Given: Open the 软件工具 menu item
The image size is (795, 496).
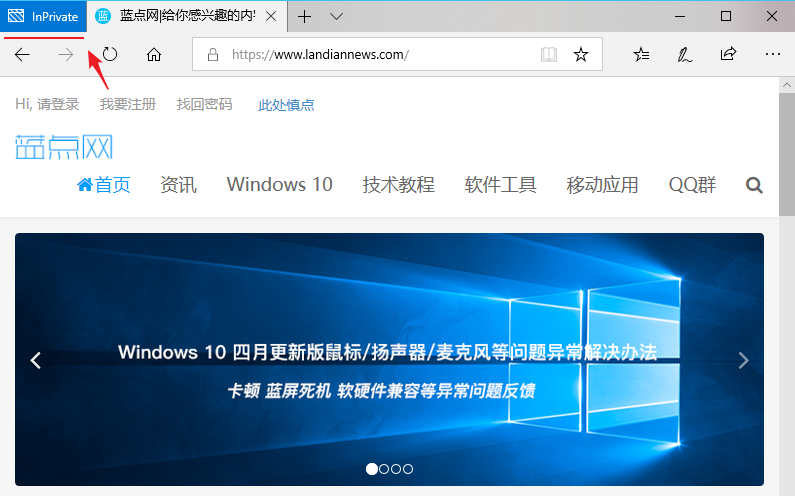Looking at the screenshot, I should pyautogui.click(x=500, y=185).
